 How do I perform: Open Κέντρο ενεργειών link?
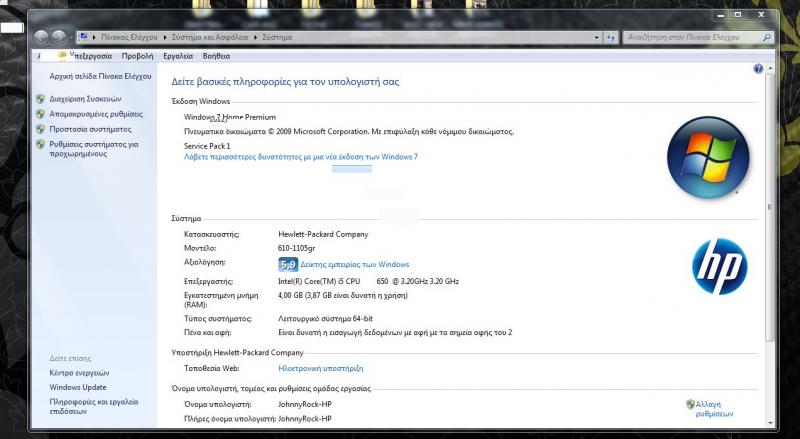point(79,373)
